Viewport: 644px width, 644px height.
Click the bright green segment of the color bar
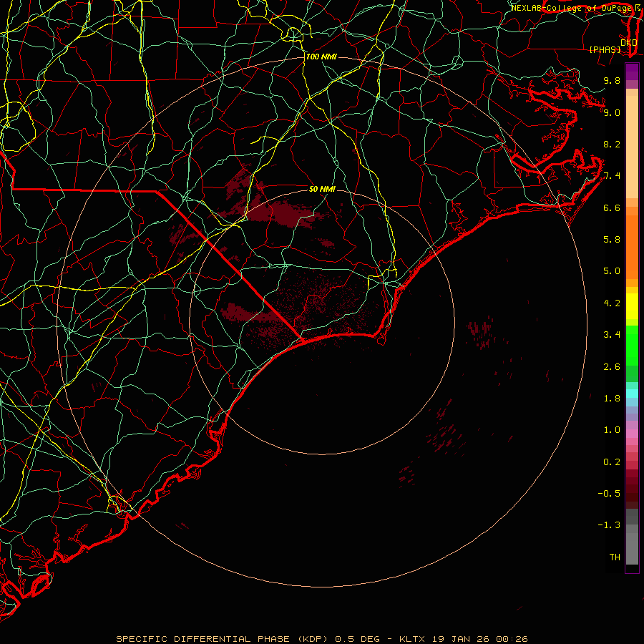pyautogui.click(x=632, y=345)
